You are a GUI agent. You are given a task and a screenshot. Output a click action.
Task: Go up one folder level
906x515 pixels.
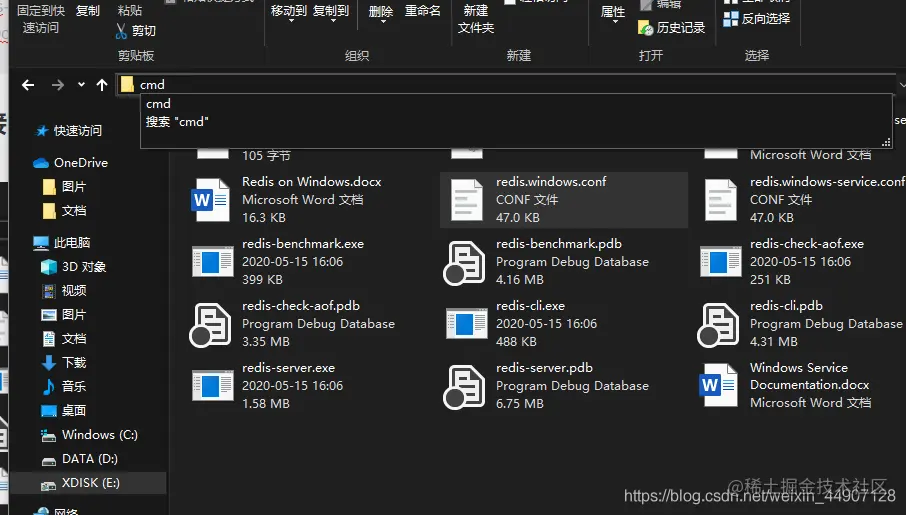(x=102, y=86)
